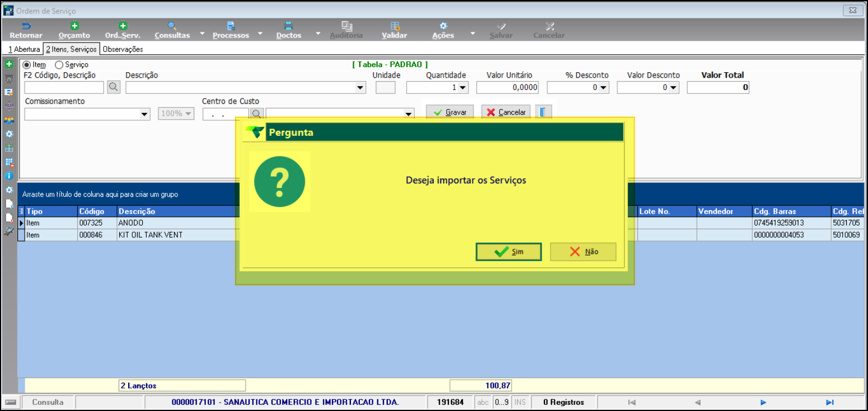Click the Validar toolbar button
The width and height of the screenshot is (868, 411).
[x=395, y=30]
